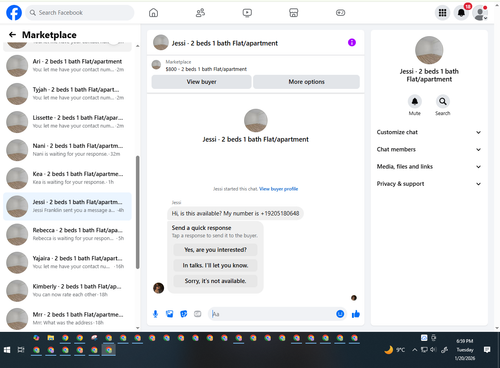Screen dimensions: 500x368
Task: Open Kea's apartment conversation
Action: click(67, 178)
